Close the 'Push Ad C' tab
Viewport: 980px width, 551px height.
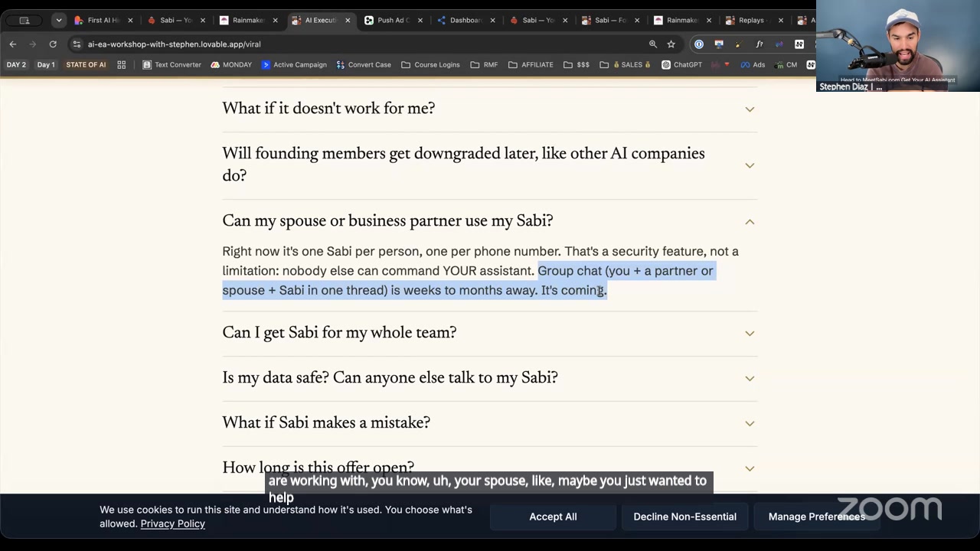click(x=420, y=21)
